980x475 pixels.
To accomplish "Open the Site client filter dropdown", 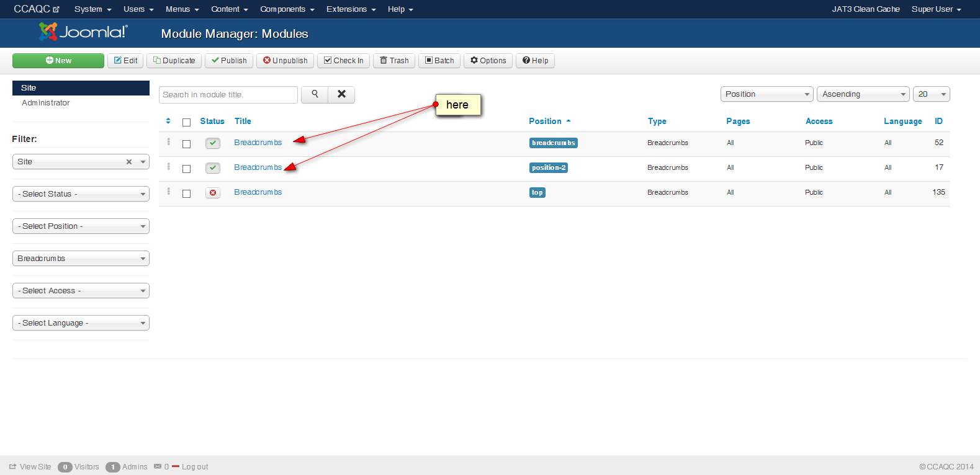I will coord(81,162).
